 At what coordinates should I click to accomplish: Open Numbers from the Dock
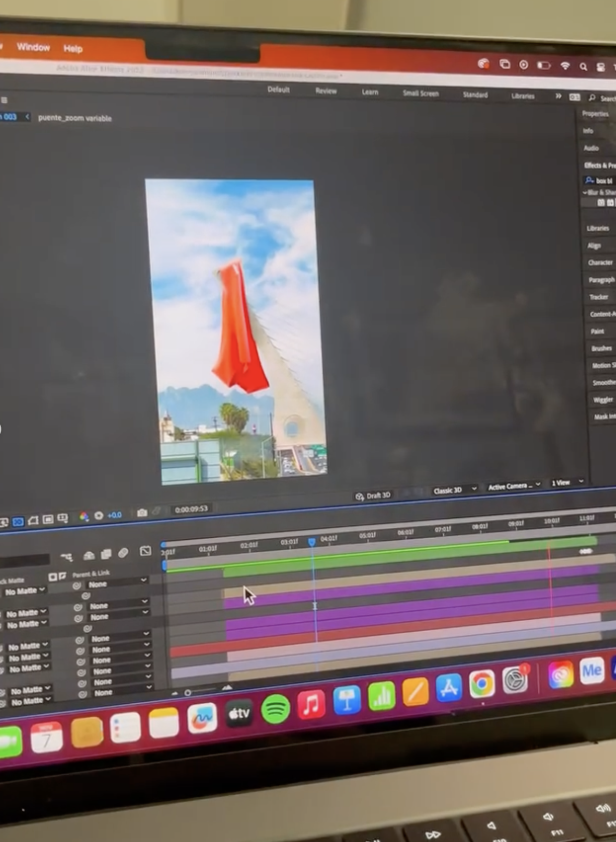click(381, 696)
